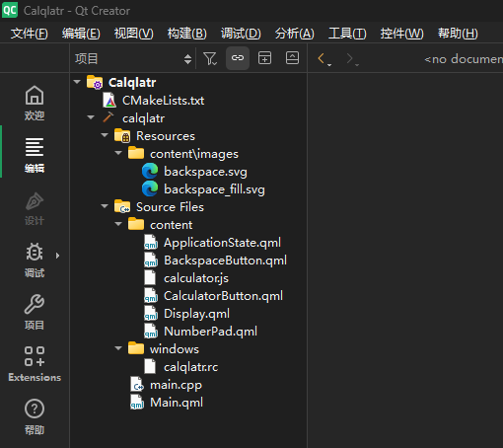Click the <no document> editor selector
Viewport: 503px width, 448px height.
click(464, 59)
